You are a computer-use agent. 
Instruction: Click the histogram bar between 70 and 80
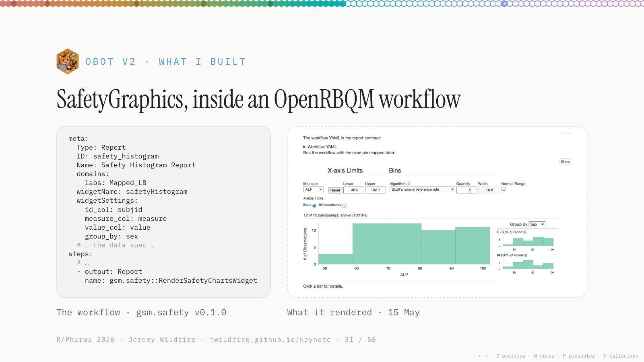pyautogui.click(x=404, y=244)
